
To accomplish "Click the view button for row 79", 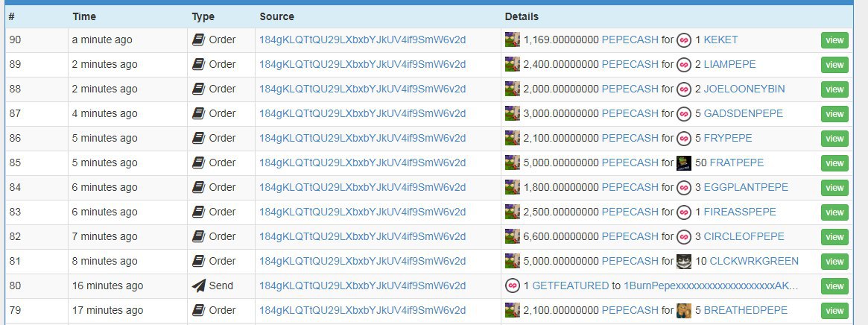I will pos(834,311).
